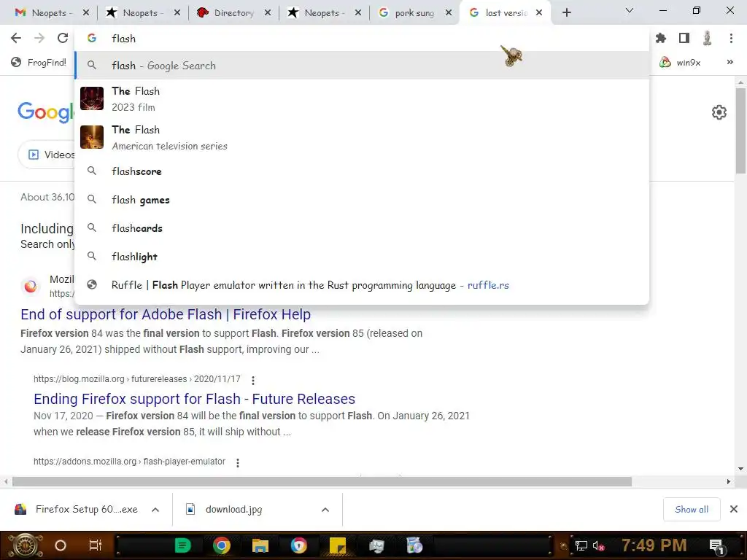Open the network tray icon
This screenshot has width=747, height=560.
point(581,545)
